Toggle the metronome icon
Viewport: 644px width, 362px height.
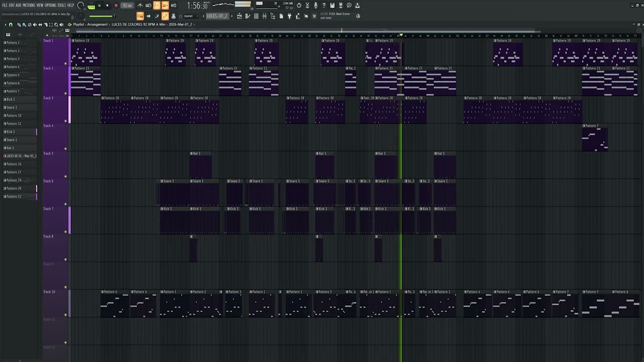[x=140, y=6]
